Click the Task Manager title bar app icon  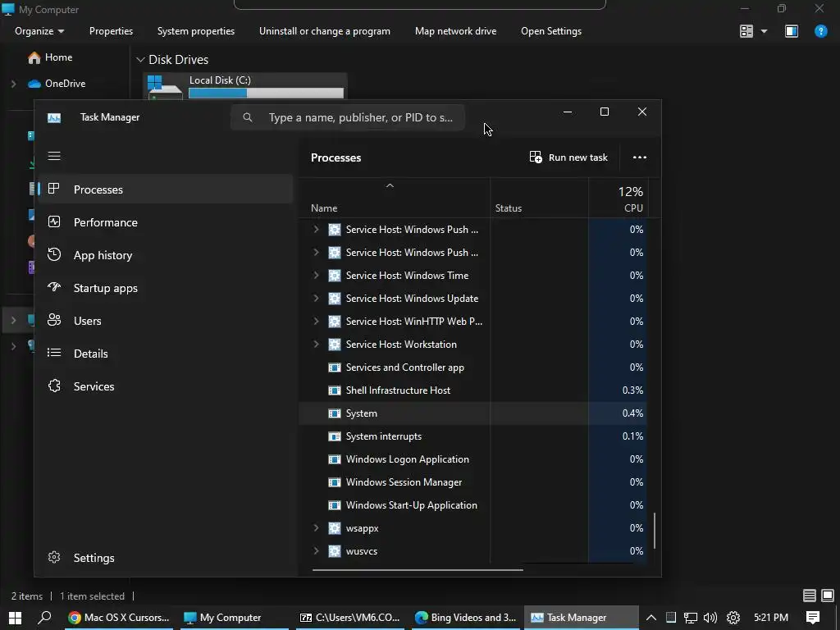click(54, 117)
